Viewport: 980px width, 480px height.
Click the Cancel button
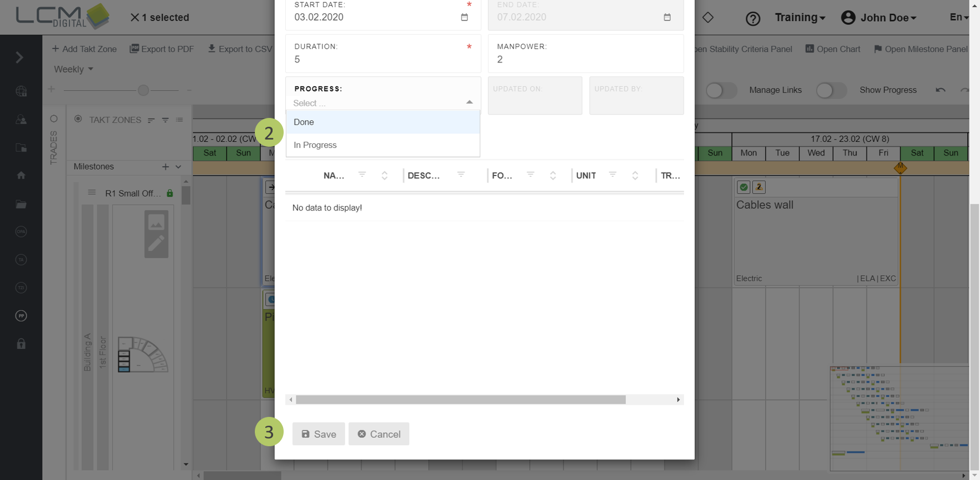pyautogui.click(x=379, y=434)
